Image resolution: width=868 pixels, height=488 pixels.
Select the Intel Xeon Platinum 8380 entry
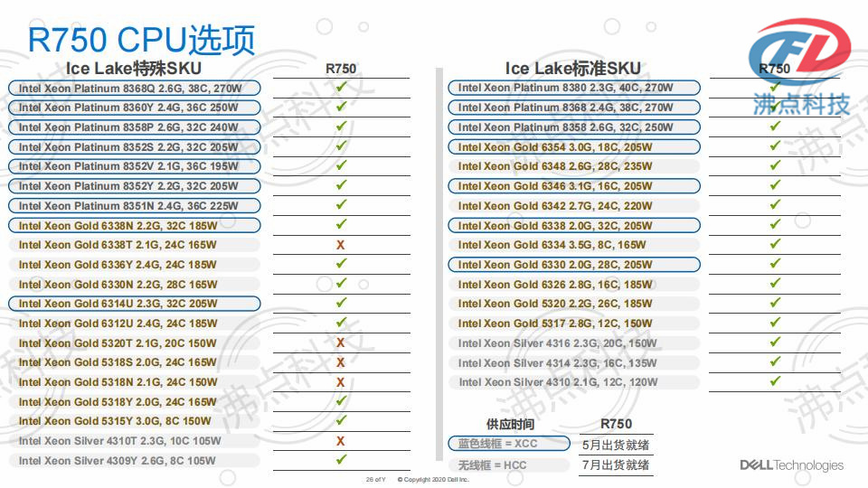pyautogui.click(x=573, y=88)
